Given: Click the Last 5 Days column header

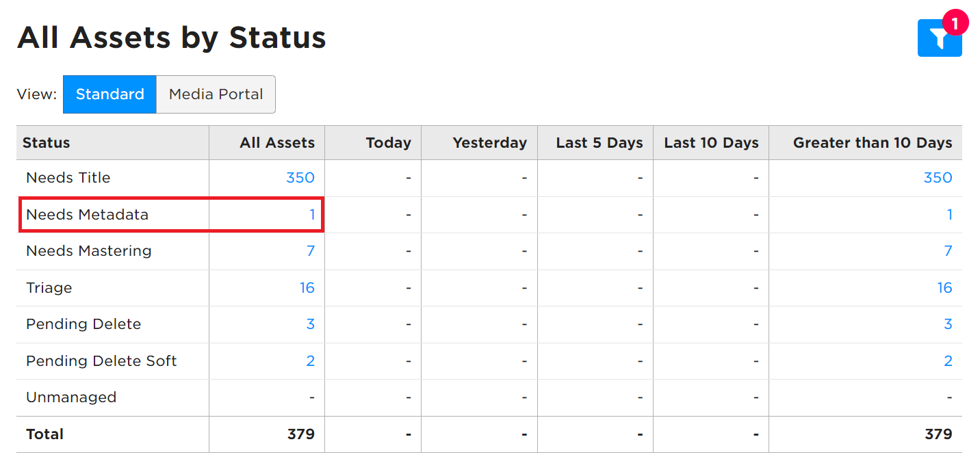Looking at the screenshot, I should 599,143.
